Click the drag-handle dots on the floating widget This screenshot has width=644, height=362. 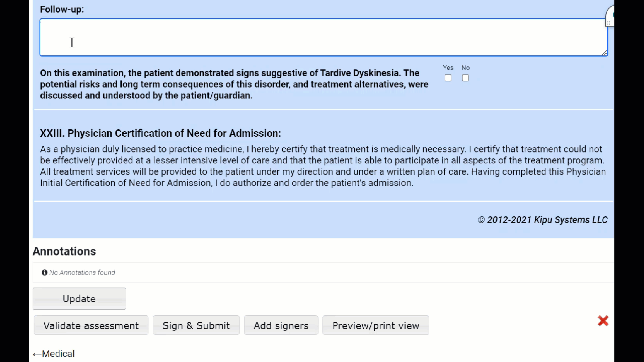(608, 23)
